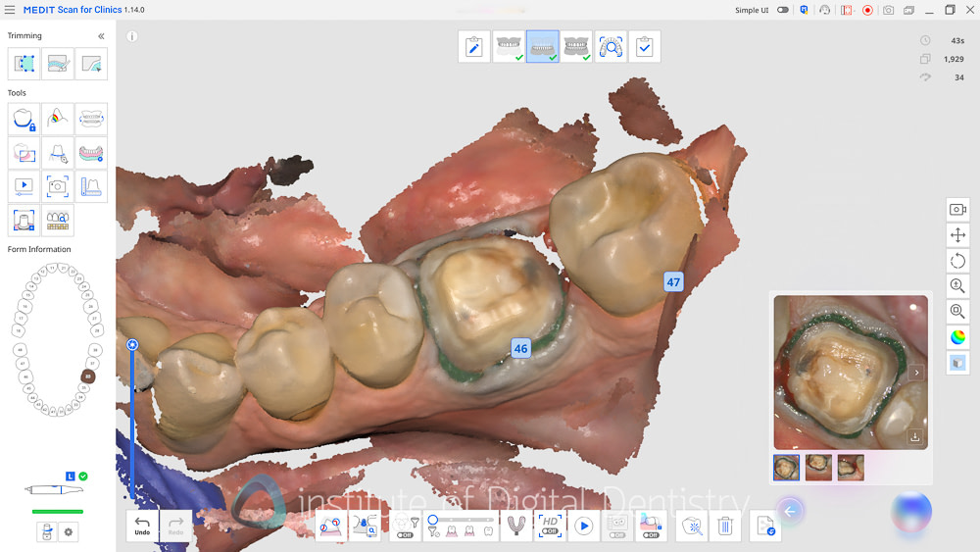Toggle the smart color filtering switch

point(405,535)
